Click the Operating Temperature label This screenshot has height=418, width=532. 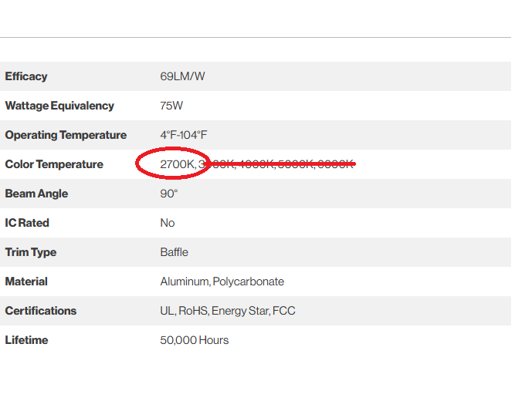click(66, 135)
